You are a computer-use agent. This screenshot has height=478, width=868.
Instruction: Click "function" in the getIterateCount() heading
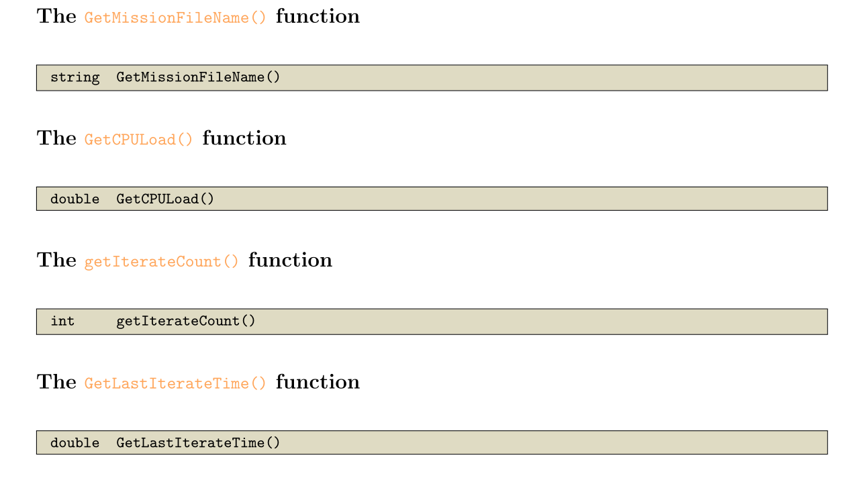[x=290, y=260]
